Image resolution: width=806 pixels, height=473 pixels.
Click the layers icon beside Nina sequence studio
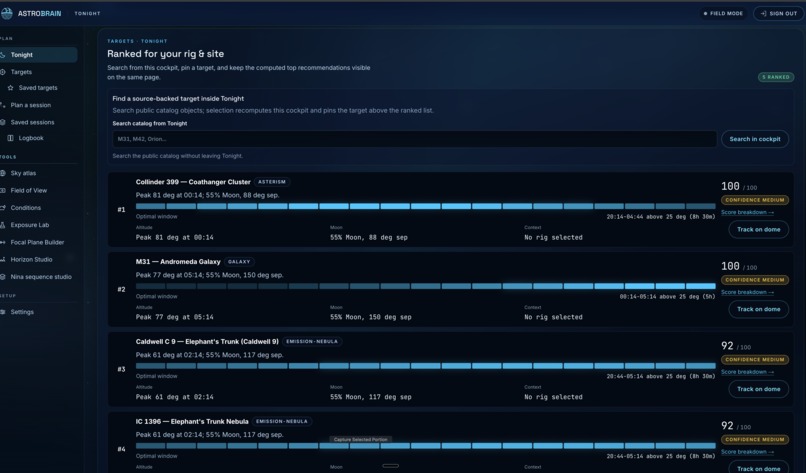(3, 277)
